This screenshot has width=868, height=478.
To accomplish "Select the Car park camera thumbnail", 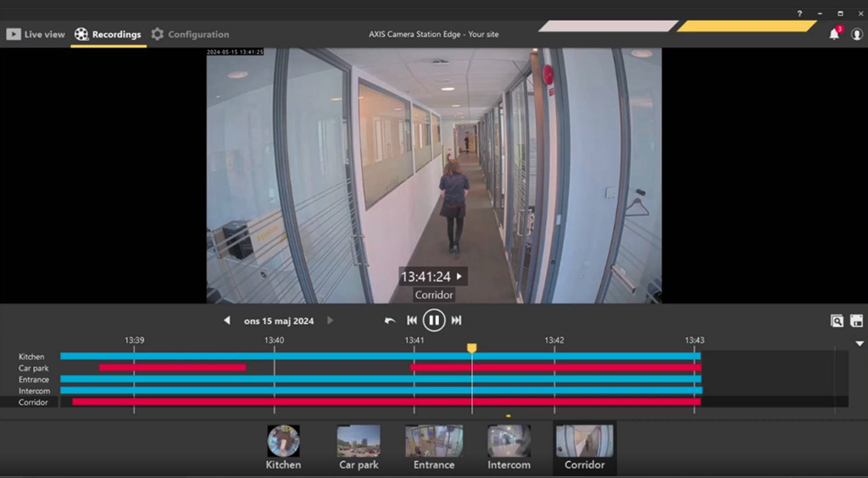I will pyautogui.click(x=359, y=447).
